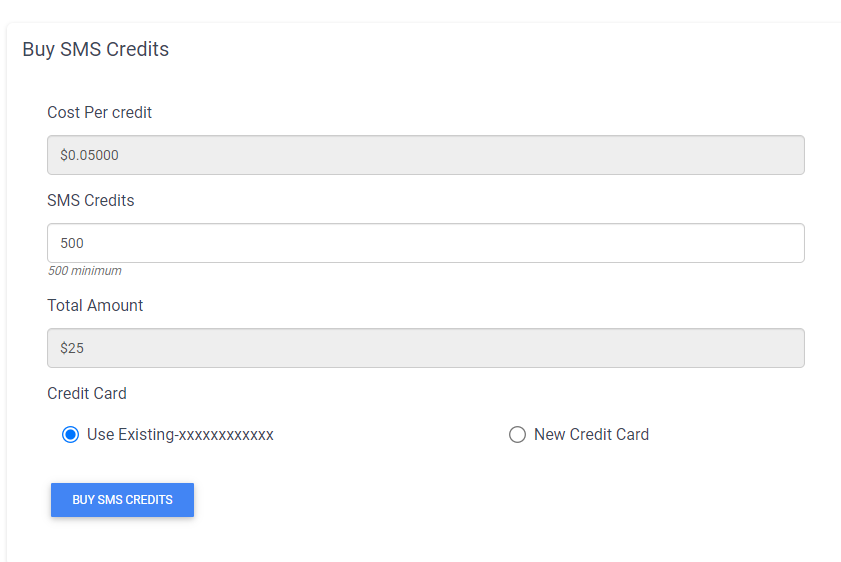Click the "Credit Card" section label
841x562 pixels.
click(87, 394)
